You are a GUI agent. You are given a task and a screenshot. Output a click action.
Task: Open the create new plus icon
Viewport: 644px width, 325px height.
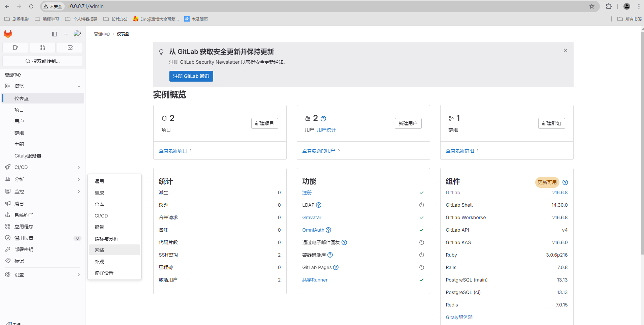pos(66,34)
